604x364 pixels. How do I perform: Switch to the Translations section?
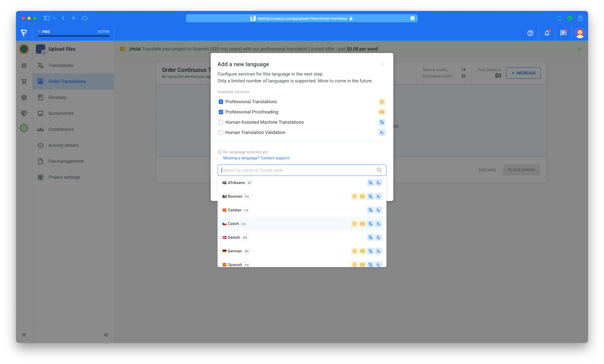61,65
